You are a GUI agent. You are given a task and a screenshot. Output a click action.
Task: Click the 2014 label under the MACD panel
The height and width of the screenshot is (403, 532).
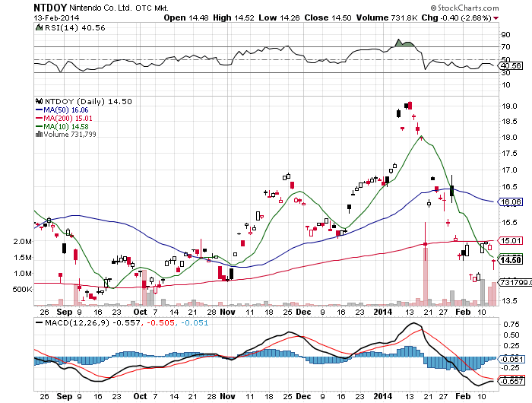tap(383, 396)
